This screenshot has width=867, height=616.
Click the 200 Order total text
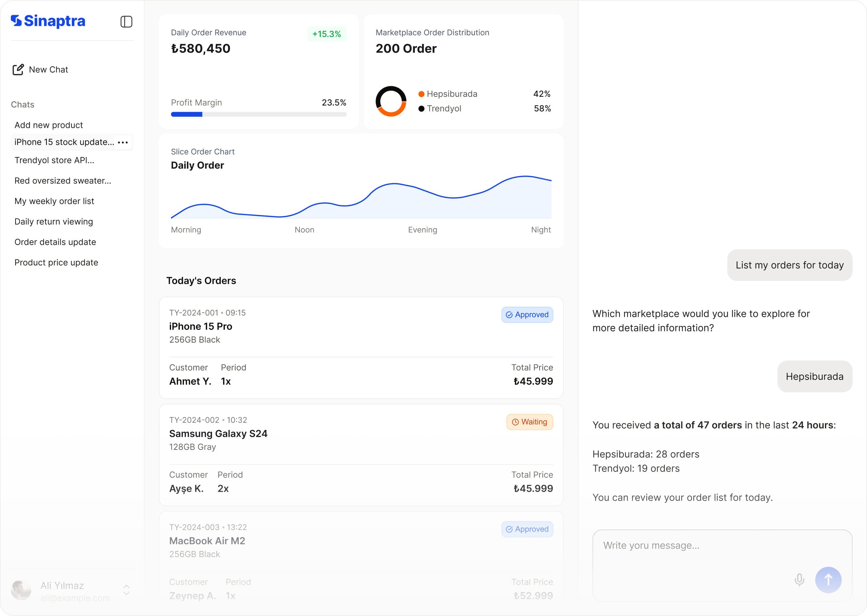pyautogui.click(x=406, y=48)
